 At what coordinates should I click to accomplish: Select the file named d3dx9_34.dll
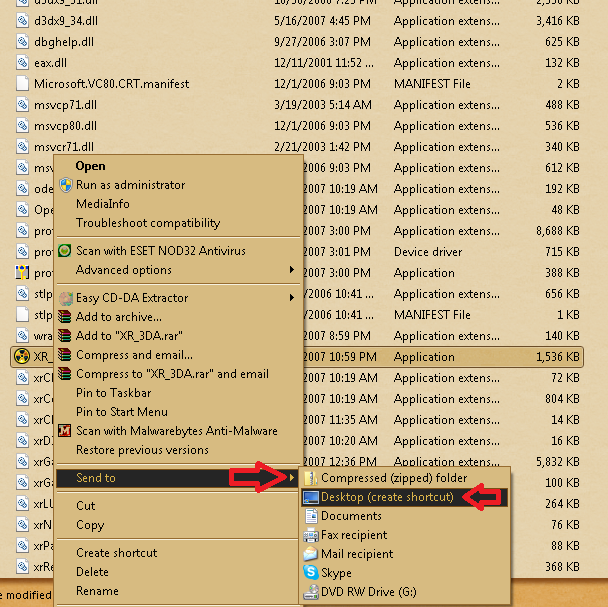click(x=66, y=21)
